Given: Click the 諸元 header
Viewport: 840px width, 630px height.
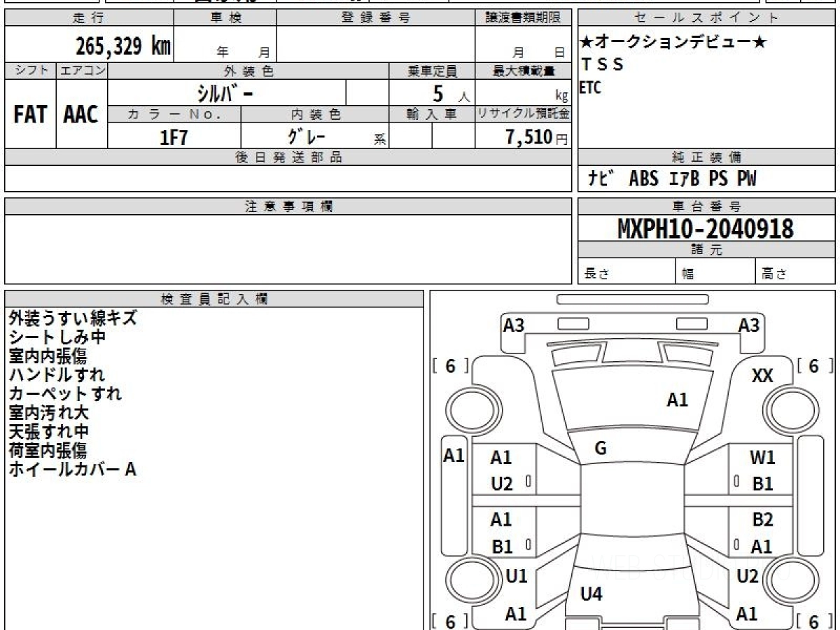Looking at the screenshot, I should 707,250.
